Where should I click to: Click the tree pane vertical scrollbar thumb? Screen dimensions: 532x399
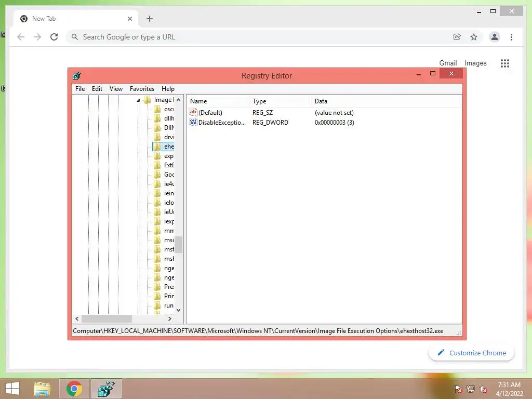[x=179, y=245]
